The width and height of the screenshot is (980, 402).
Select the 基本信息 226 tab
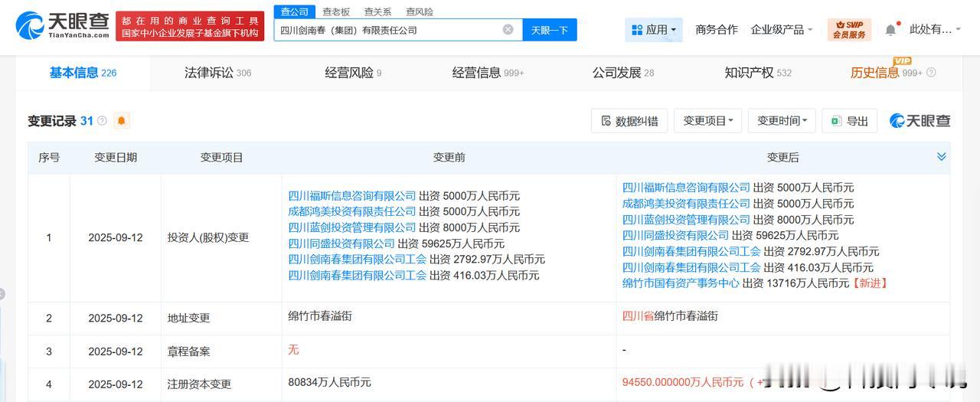[x=83, y=73]
